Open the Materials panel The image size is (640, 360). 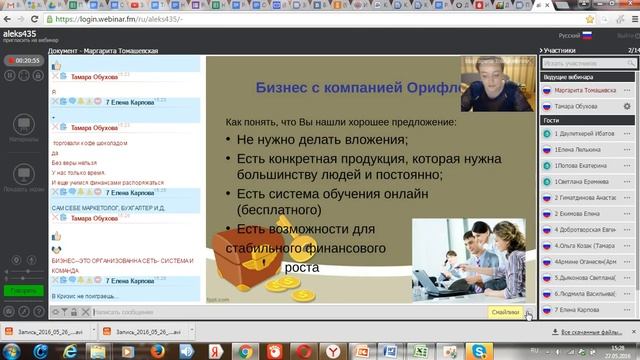tap(24, 128)
